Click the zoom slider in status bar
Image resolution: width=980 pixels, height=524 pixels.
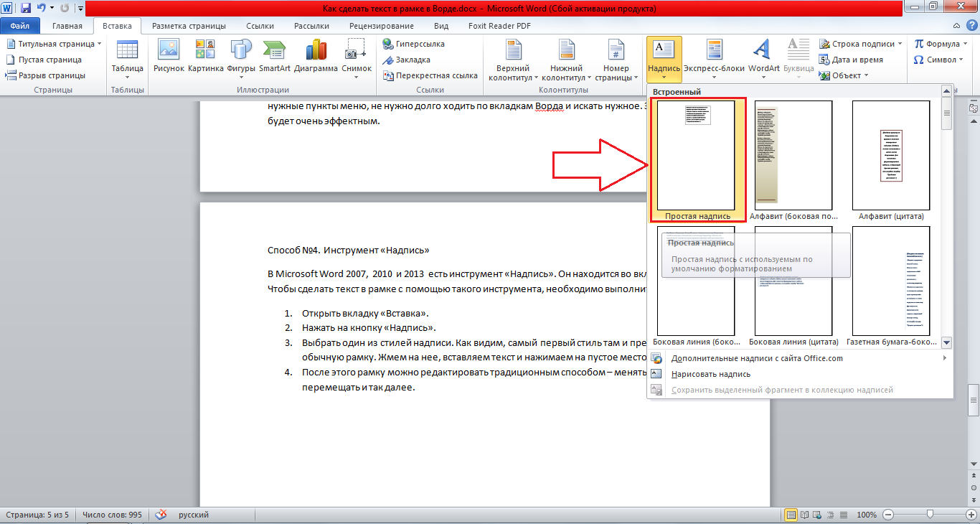[x=930, y=515]
